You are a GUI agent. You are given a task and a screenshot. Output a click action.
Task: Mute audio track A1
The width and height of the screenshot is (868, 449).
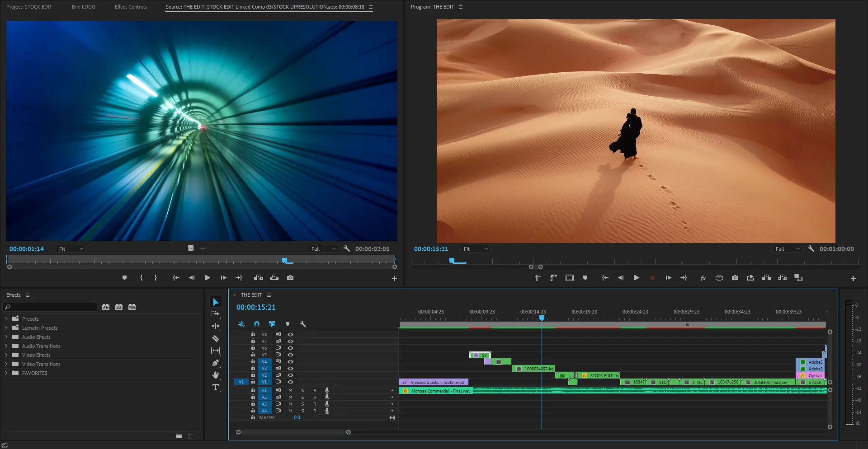click(290, 390)
